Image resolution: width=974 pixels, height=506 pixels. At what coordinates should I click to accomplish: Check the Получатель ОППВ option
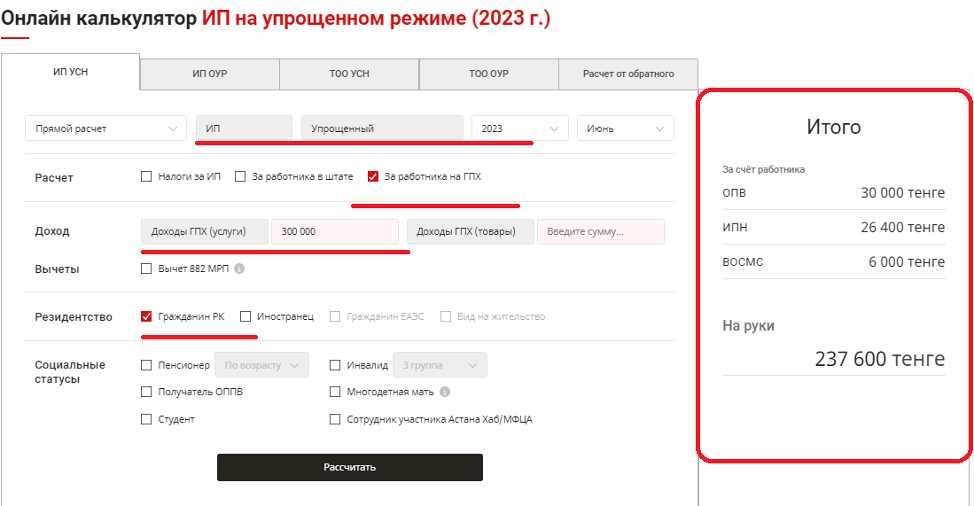point(147,392)
